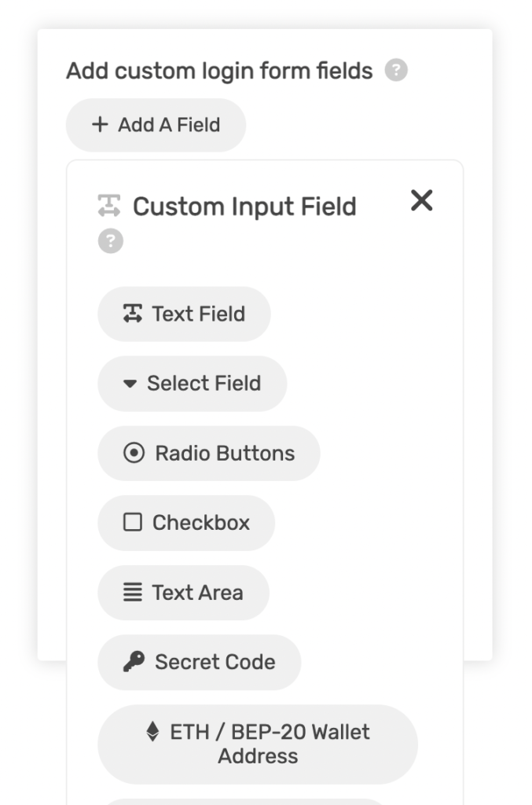Viewport: 532px width, 805px height.
Task: Add ETH / BEP-20 Wallet Address field
Action: (258, 744)
